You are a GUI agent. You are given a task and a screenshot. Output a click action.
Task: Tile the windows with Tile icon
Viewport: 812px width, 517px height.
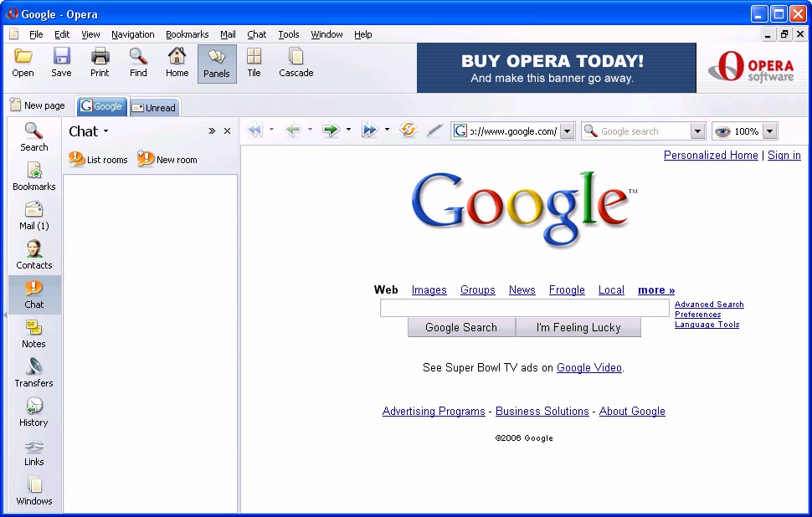(254, 63)
